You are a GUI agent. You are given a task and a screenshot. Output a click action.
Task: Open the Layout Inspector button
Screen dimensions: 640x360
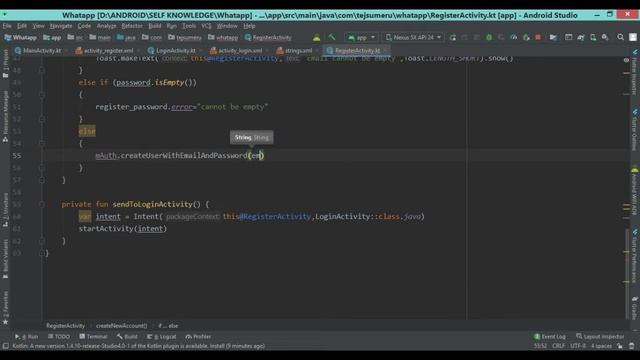600,337
